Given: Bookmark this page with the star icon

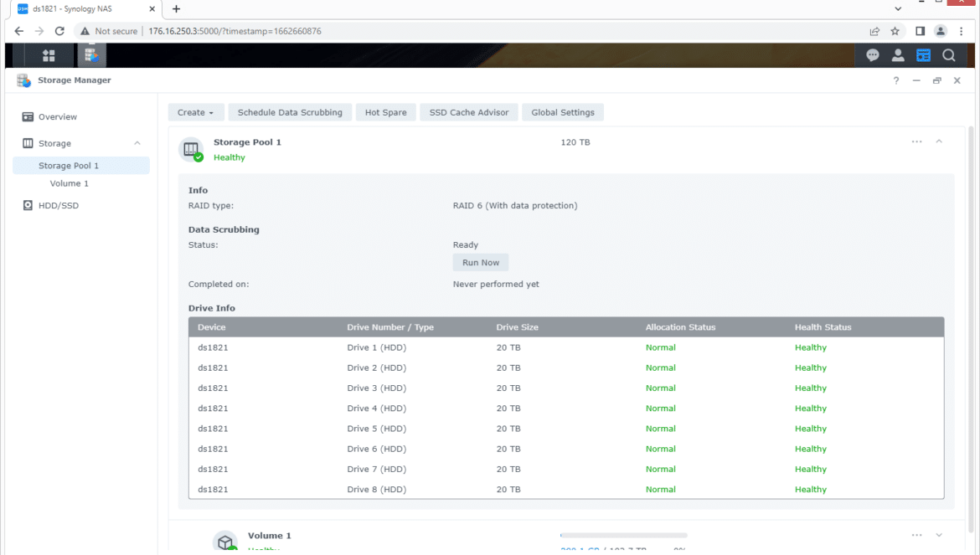Looking at the screenshot, I should (895, 31).
